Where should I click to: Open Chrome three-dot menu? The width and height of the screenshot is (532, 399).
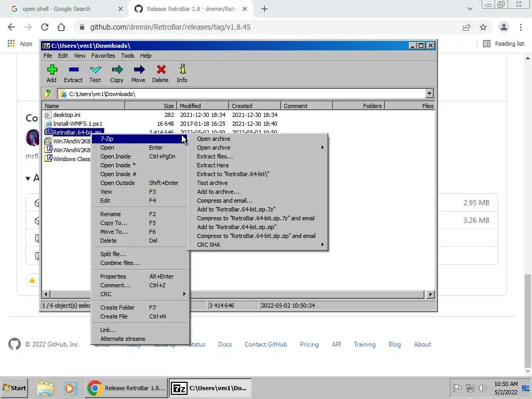521,27
